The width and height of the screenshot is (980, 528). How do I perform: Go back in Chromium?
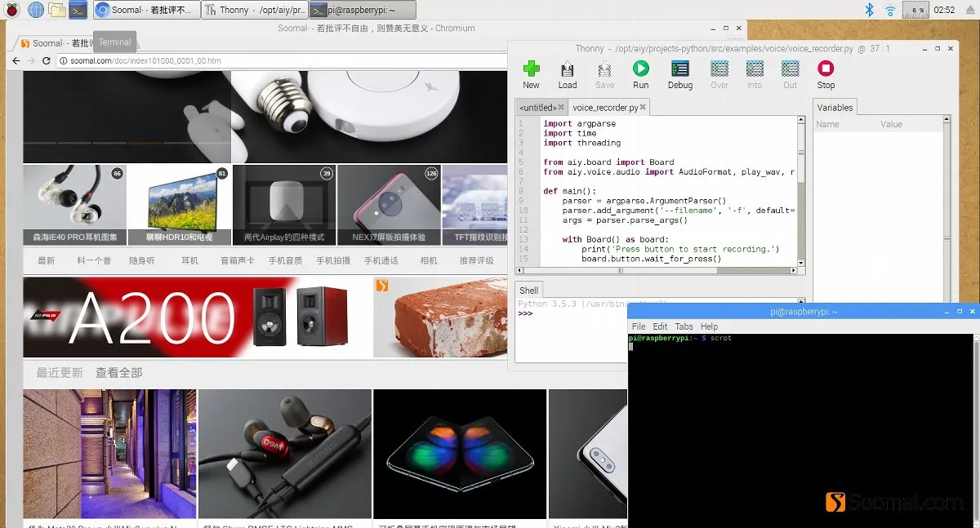16,61
